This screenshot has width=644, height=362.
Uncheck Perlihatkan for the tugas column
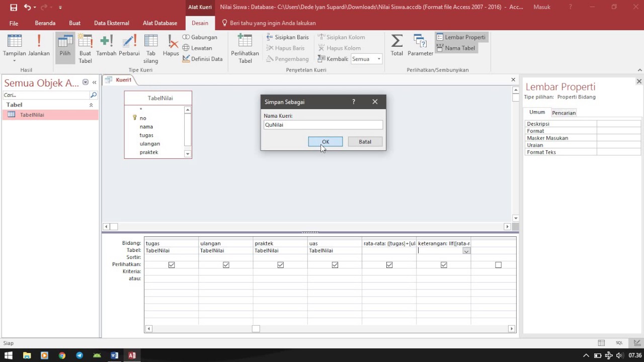coord(172,265)
